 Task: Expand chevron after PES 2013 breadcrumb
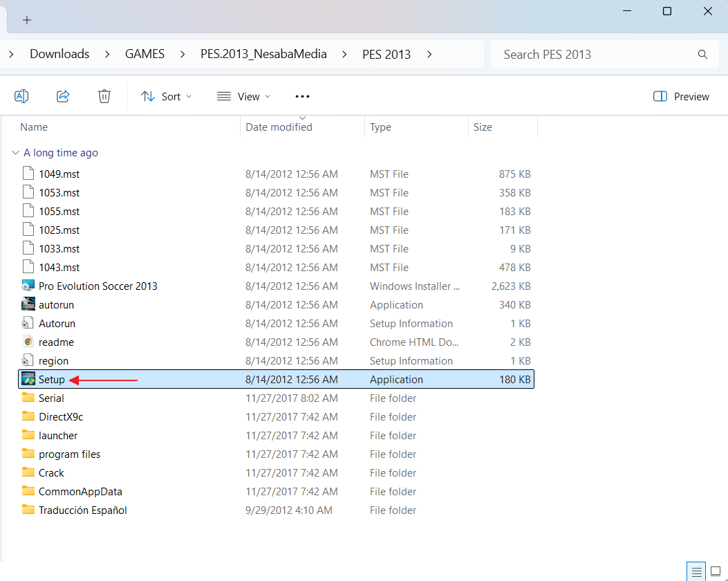429,55
